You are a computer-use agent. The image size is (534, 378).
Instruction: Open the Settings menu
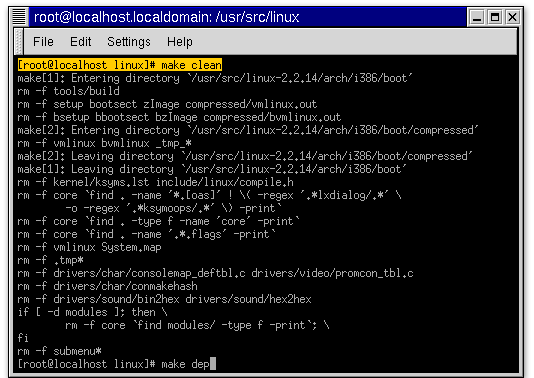(129, 42)
